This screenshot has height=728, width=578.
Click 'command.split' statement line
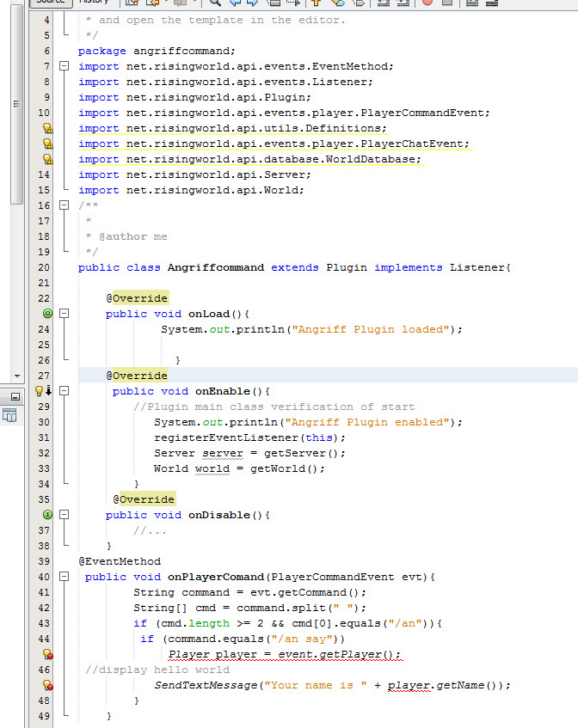pyautogui.click(x=249, y=609)
